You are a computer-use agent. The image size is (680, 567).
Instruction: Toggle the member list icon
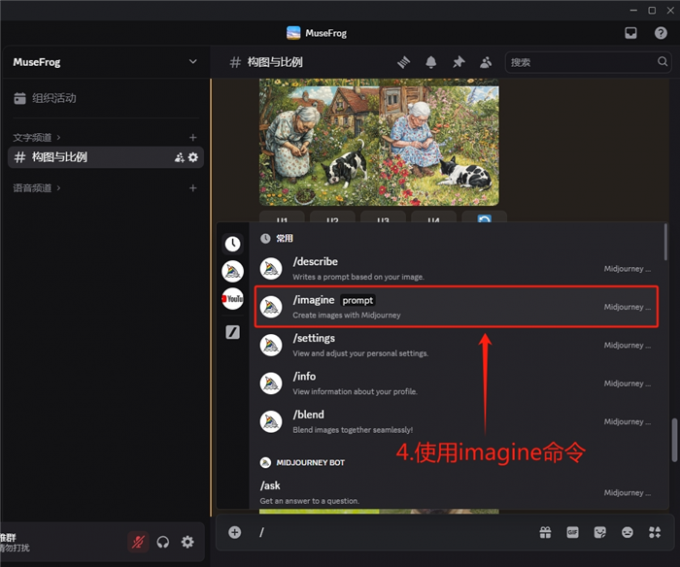pos(486,62)
